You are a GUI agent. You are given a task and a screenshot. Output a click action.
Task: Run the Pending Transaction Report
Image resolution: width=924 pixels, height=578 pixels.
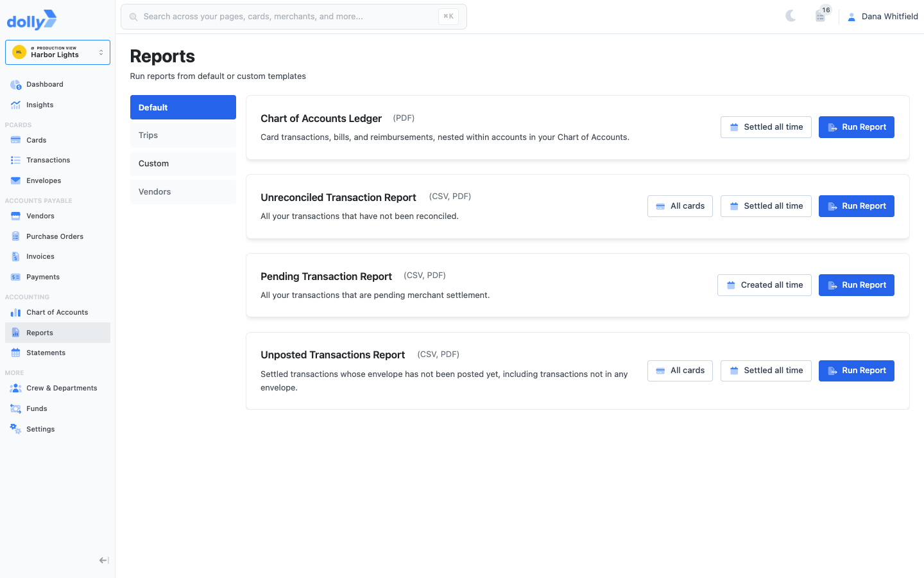pyautogui.click(x=857, y=285)
